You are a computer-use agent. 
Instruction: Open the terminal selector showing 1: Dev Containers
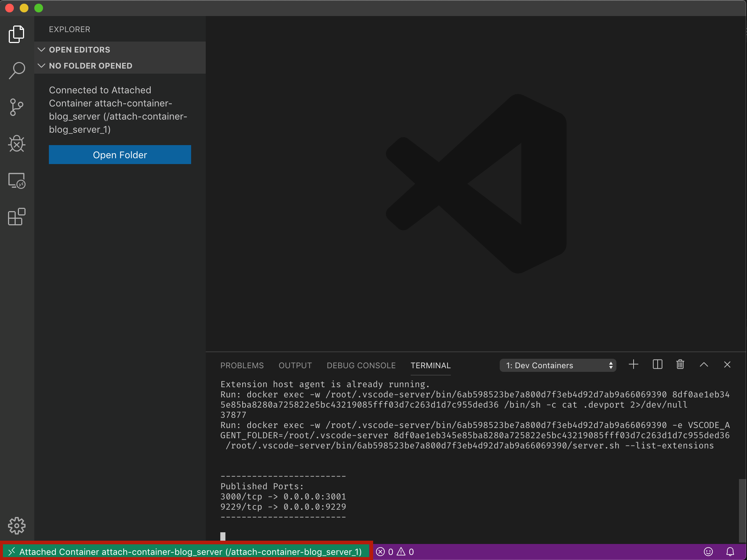[x=557, y=365]
